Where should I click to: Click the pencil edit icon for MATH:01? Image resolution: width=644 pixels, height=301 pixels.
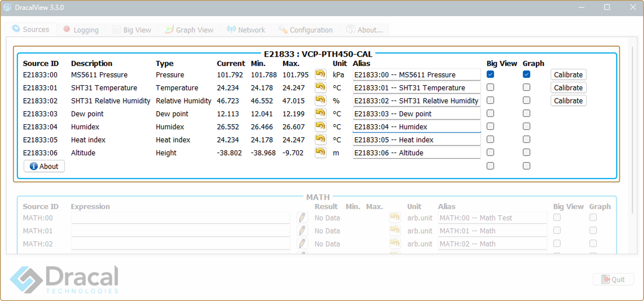point(302,231)
